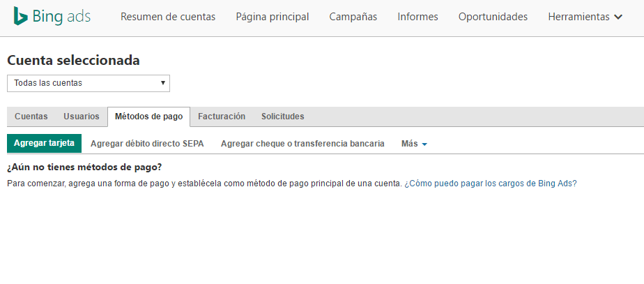Open Resumen de cuentas page
The width and height of the screenshot is (644, 284).
coord(168,17)
